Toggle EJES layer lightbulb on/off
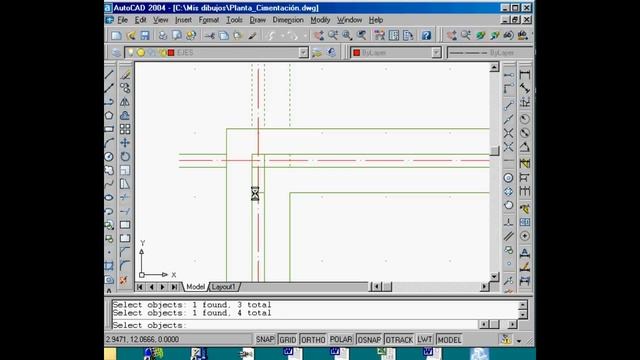Image resolution: width=640 pixels, height=360 pixels. (131, 53)
